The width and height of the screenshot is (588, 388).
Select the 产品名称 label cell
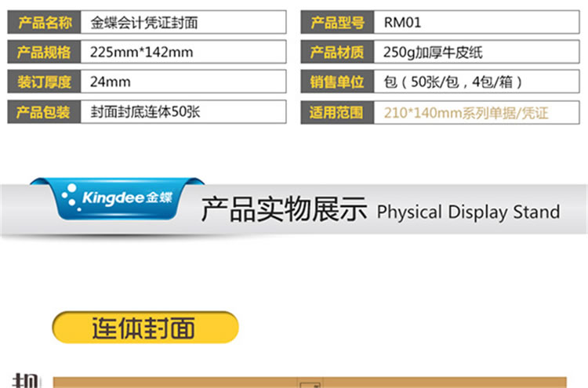[x=44, y=23]
